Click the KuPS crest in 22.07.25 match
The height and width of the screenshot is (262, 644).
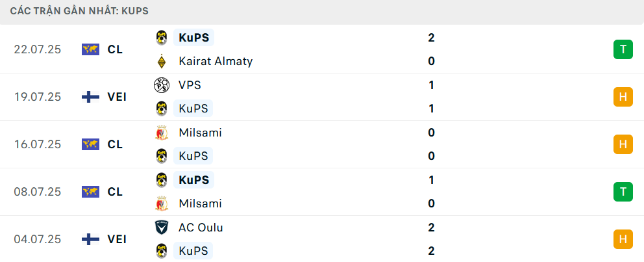162,38
